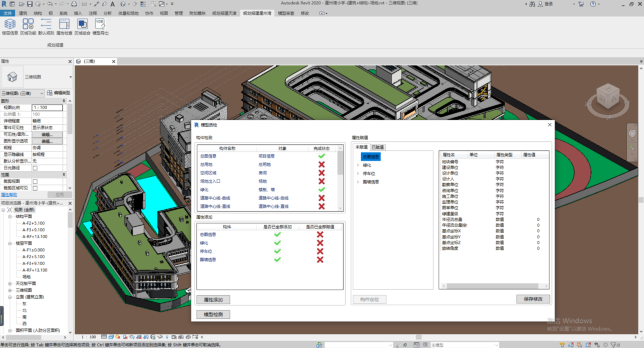Click the Undo arrow icon
Screen dimensions: 644x348
pos(49,4)
